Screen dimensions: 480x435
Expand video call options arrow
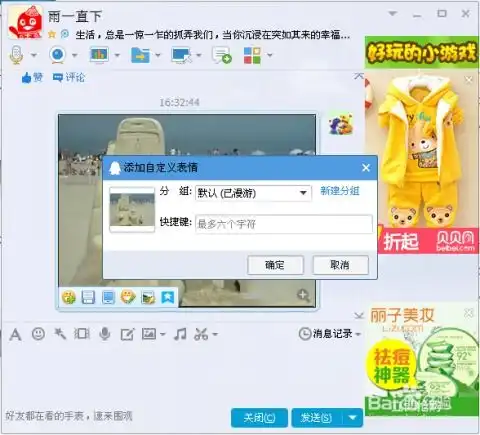pyautogui.click(x=75, y=55)
